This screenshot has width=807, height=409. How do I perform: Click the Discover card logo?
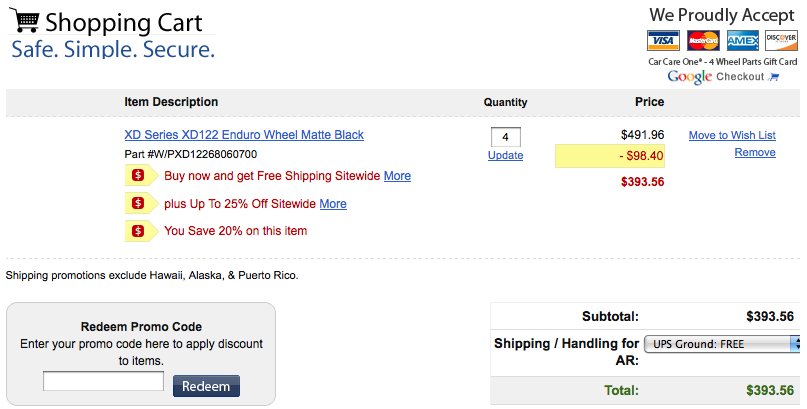[x=781, y=41]
